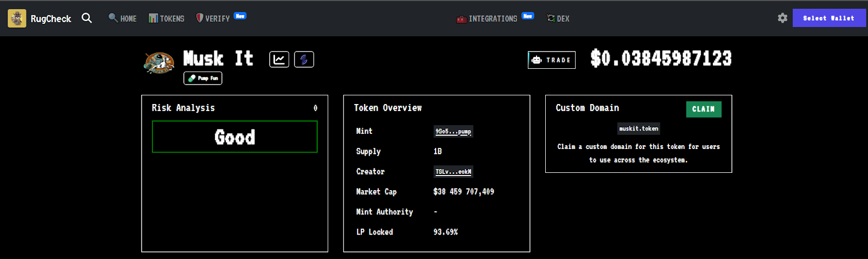Click the CLAIM button

point(704,109)
